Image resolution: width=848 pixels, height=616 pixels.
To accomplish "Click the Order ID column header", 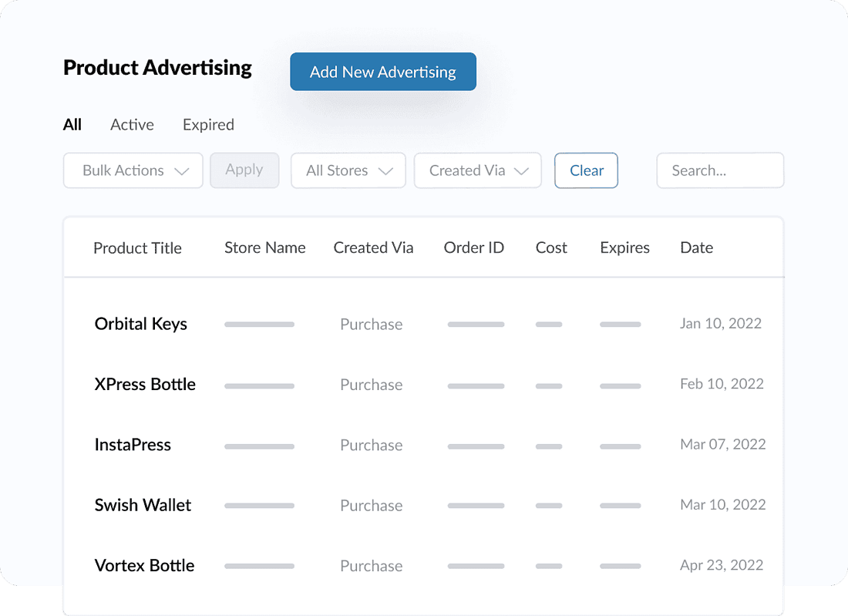I will [473, 248].
